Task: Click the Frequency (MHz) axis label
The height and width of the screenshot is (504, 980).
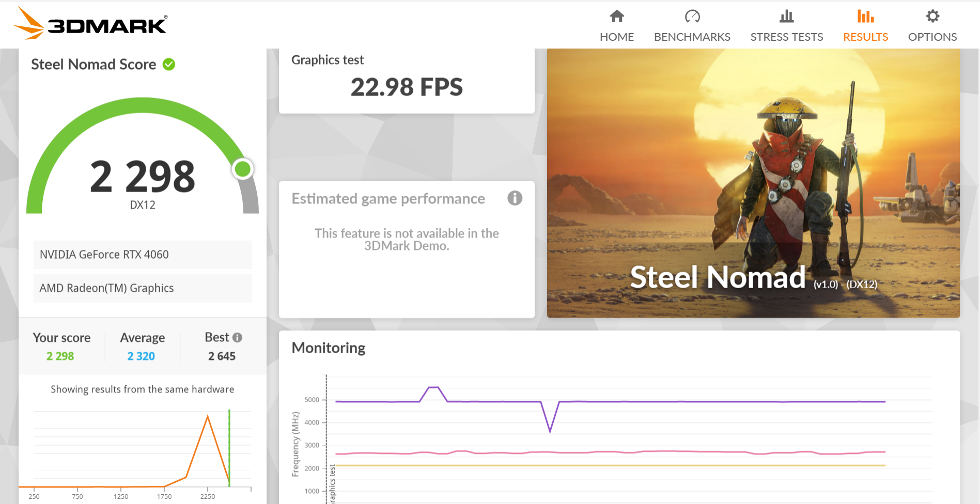Action: (295, 444)
